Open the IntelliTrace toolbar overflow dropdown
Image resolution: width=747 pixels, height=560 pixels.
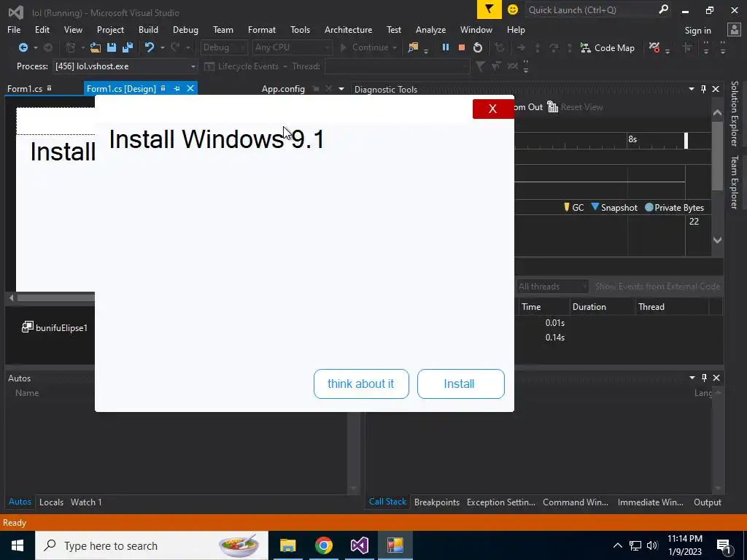click(667, 50)
